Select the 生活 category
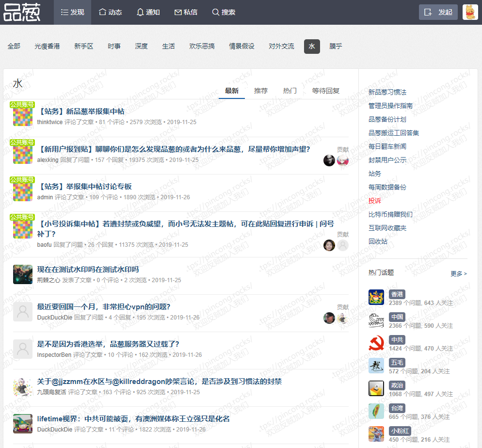 (168, 47)
